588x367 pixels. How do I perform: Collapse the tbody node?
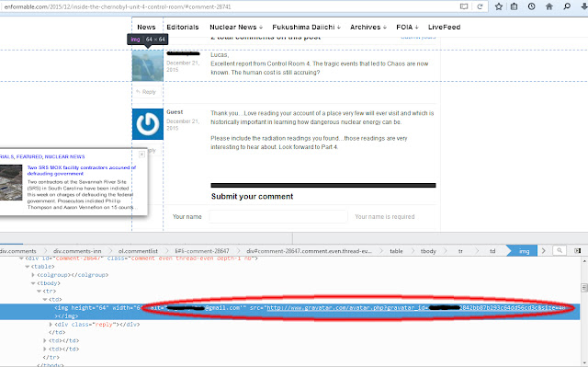tap(33, 283)
